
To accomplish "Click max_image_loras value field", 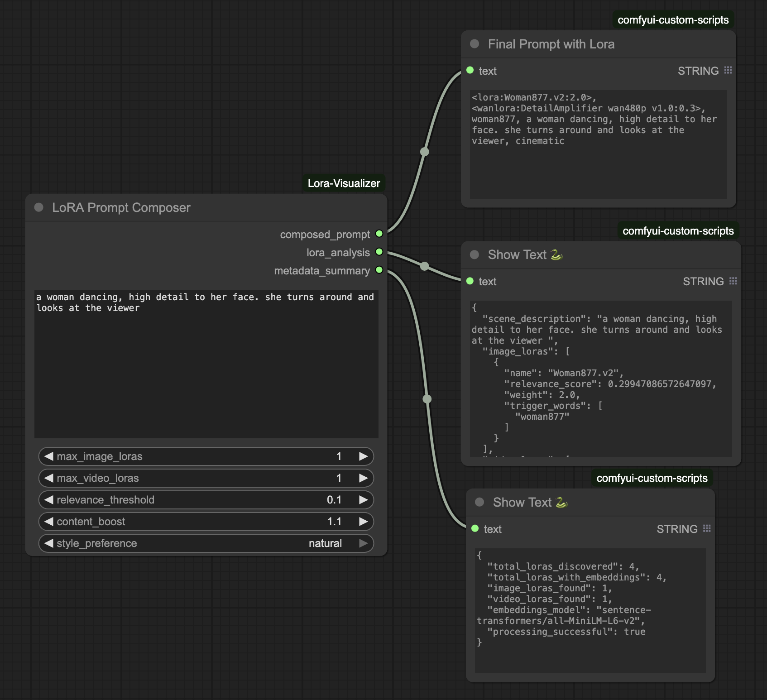I will click(x=206, y=456).
